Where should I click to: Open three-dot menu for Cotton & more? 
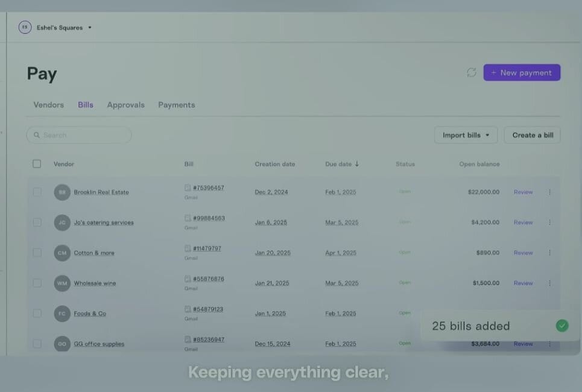coord(549,253)
